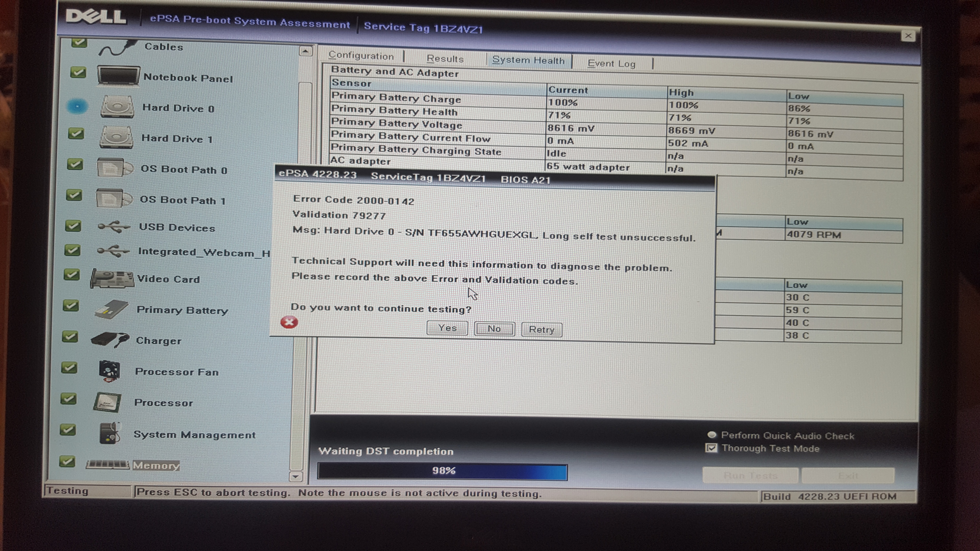Screen dimensions: 980x551
Task: Close the ePSA window with X
Action: [x=908, y=36]
